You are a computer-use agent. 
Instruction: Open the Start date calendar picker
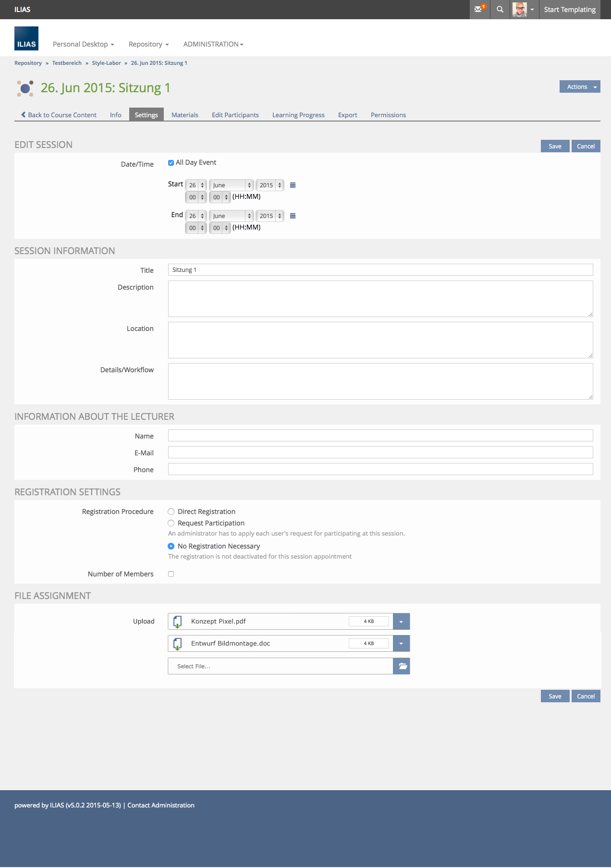[293, 185]
